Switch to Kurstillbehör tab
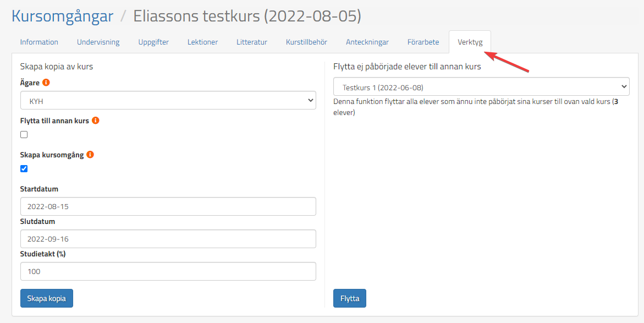This screenshot has width=644, height=323. point(306,42)
